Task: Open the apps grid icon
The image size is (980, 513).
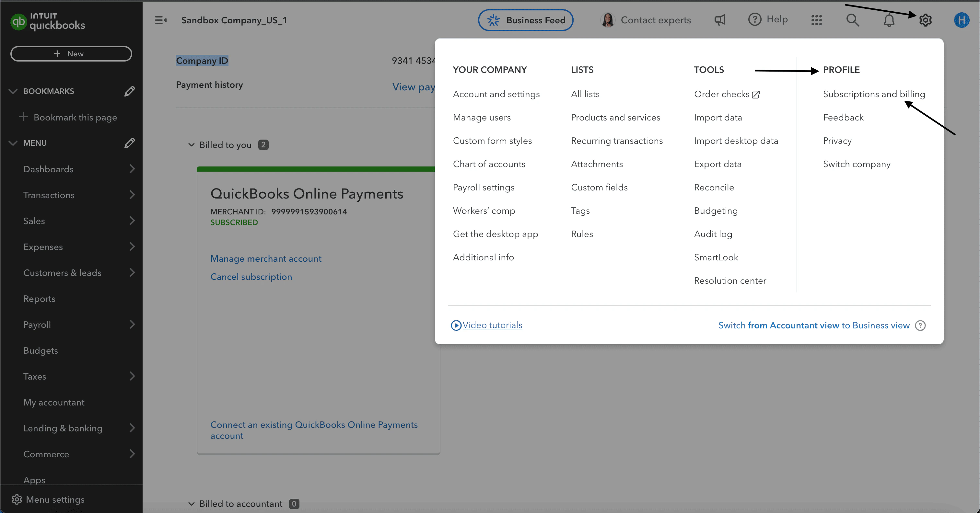Action: pyautogui.click(x=816, y=20)
